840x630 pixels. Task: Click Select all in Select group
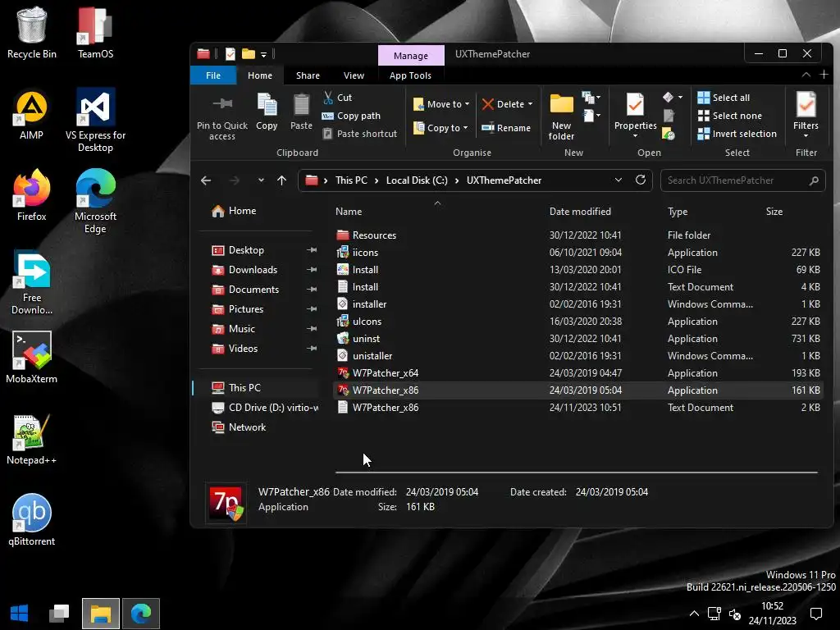click(x=724, y=98)
